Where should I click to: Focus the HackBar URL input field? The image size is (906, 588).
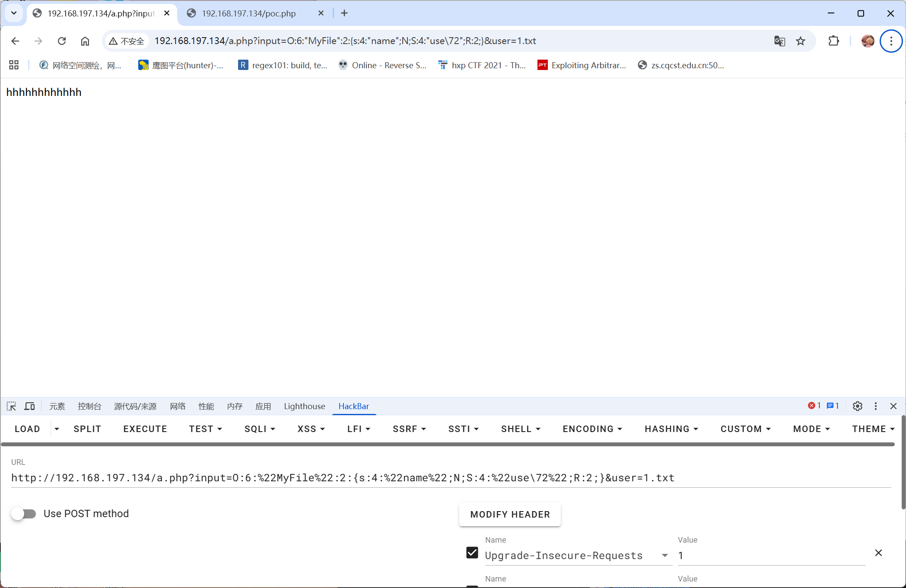tap(451, 478)
